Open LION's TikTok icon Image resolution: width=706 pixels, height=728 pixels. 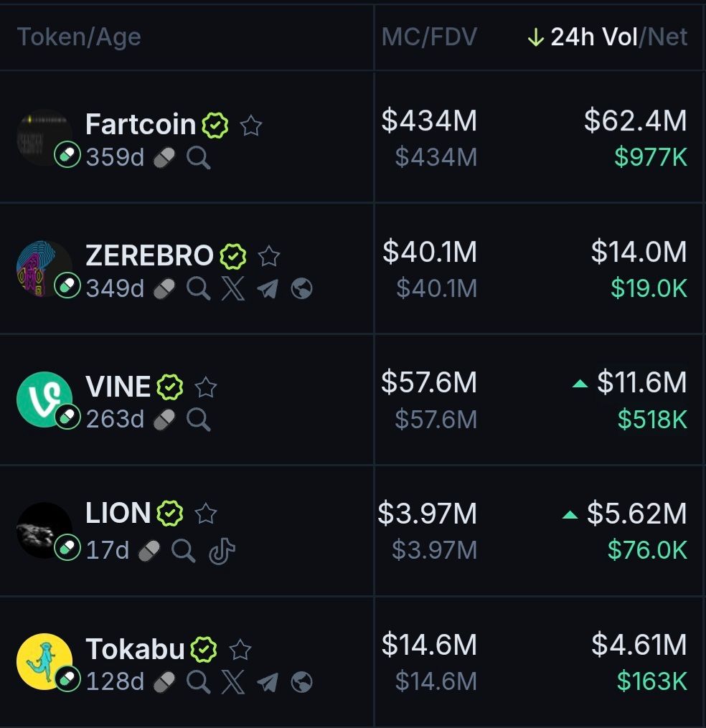point(222,551)
